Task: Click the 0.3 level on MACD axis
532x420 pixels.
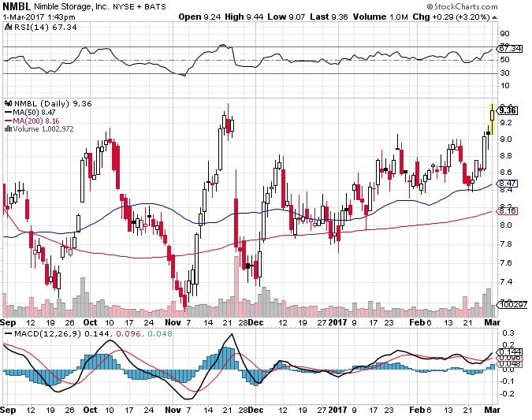Action: (508, 333)
